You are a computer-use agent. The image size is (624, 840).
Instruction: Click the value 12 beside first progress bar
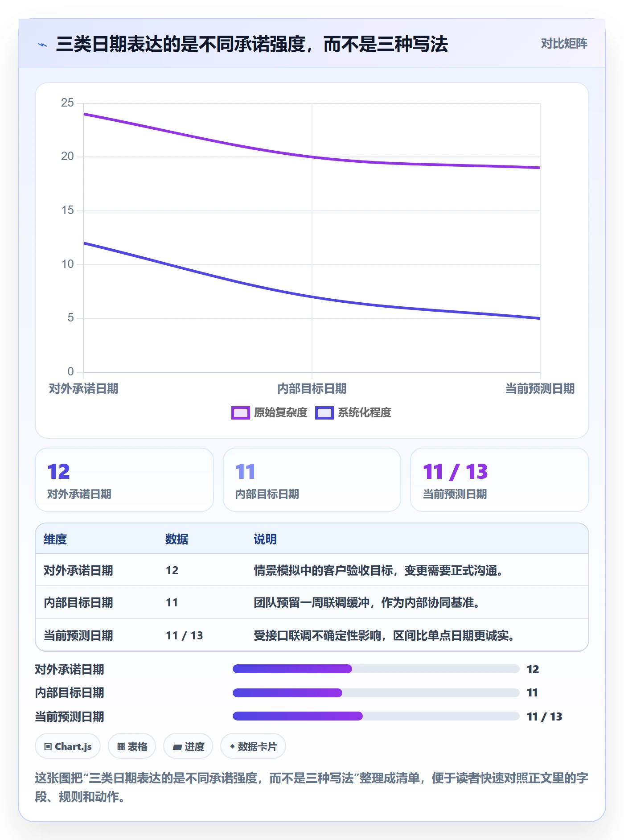pyautogui.click(x=533, y=669)
